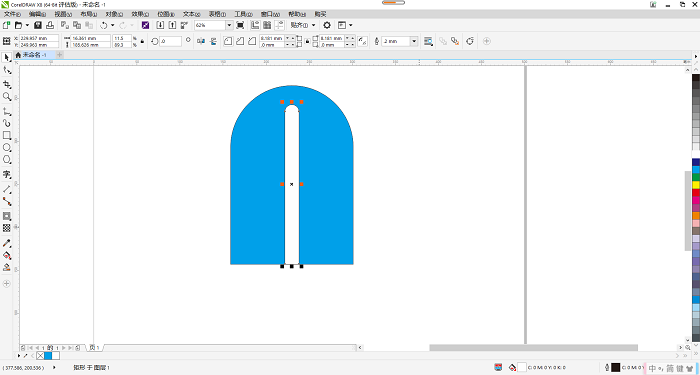700x375 pixels.
Task: Select the Polygon tool
Action: [7, 159]
